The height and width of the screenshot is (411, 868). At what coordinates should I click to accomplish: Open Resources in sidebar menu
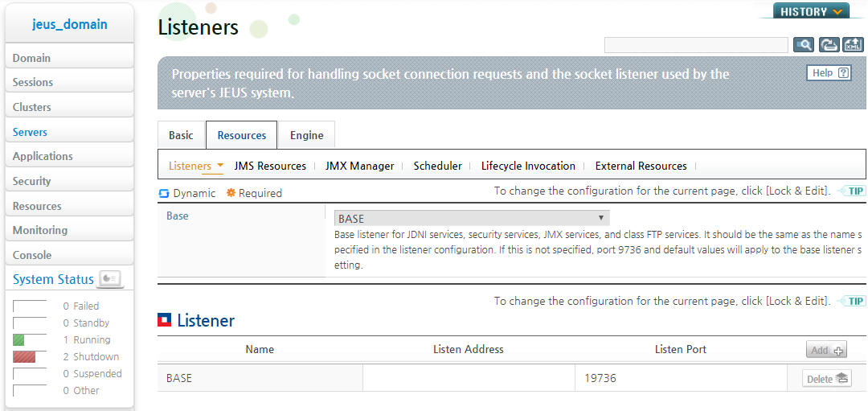pos(70,206)
